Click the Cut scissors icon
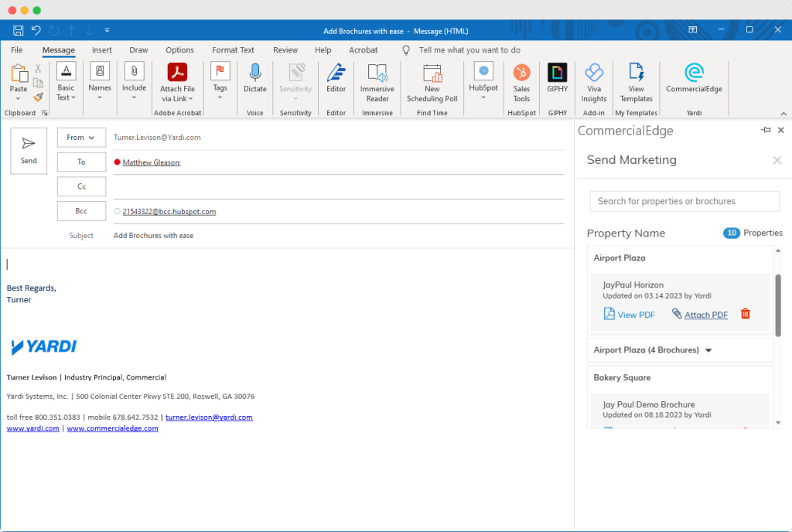Image resolution: width=792 pixels, height=532 pixels. click(38, 69)
